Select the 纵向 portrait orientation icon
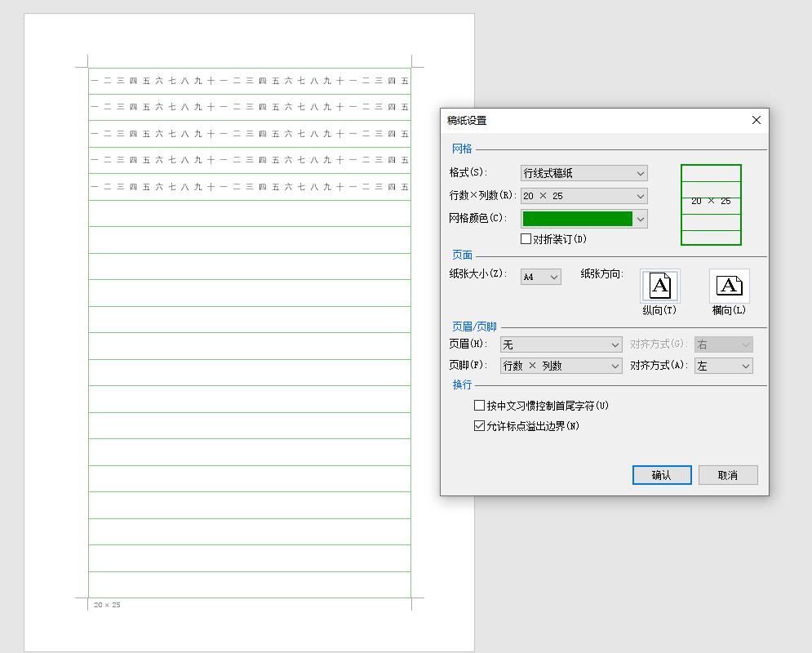 click(659, 285)
